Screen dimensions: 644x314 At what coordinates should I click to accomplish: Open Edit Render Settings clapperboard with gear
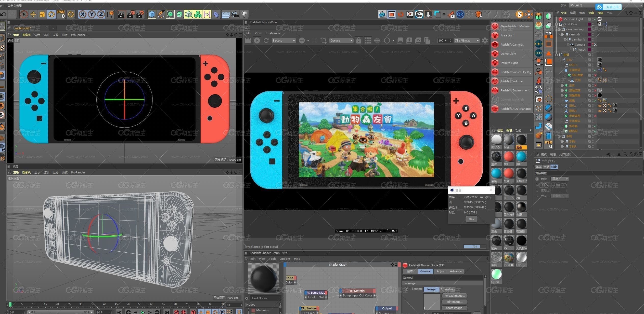click(140, 14)
